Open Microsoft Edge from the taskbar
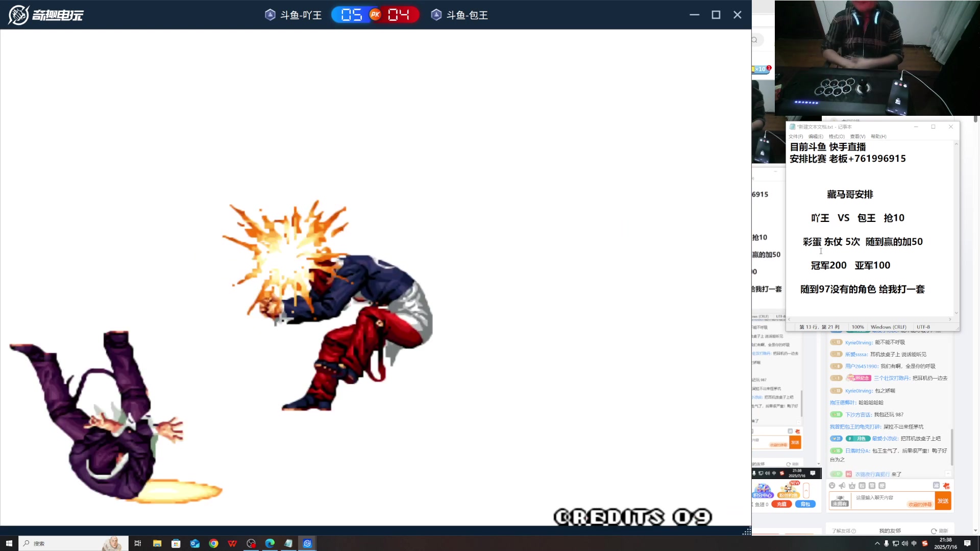The image size is (980, 551). pyautogui.click(x=269, y=543)
